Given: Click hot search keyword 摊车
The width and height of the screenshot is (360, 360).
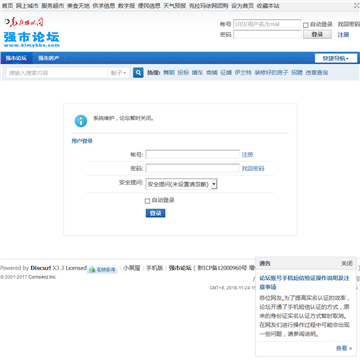Looking at the screenshot, I should click(197, 73).
